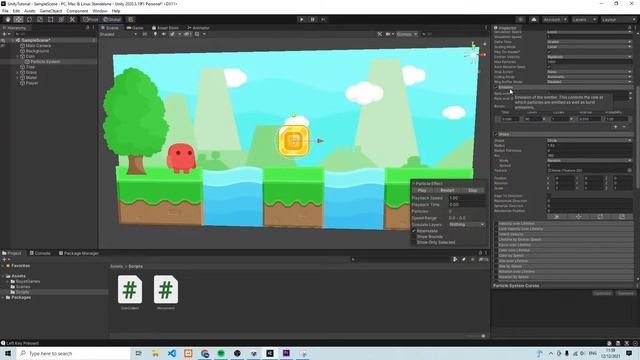This screenshot has height=360, width=640.
Task: Collapse the Coin object in Hierarchy
Action: [x=18, y=56]
